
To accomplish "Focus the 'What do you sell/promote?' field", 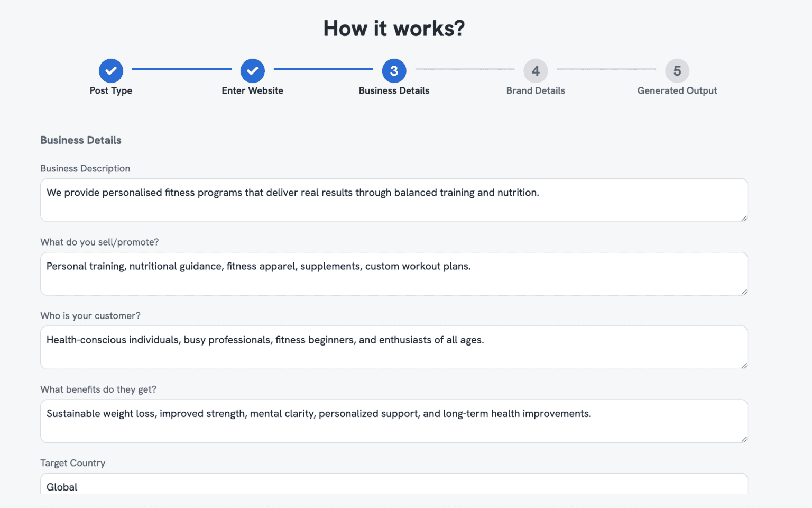I will click(x=394, y=274).
